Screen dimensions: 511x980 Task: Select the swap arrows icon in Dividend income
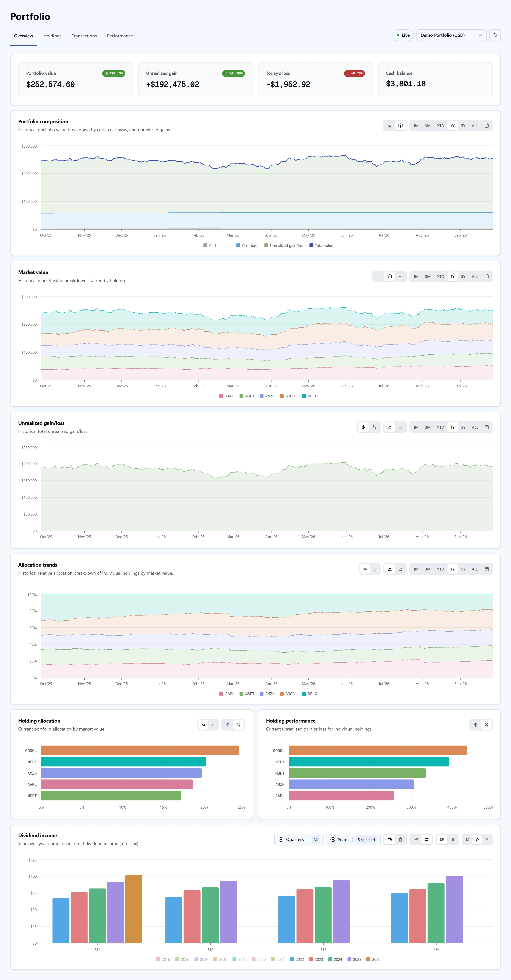coord(427,840)
